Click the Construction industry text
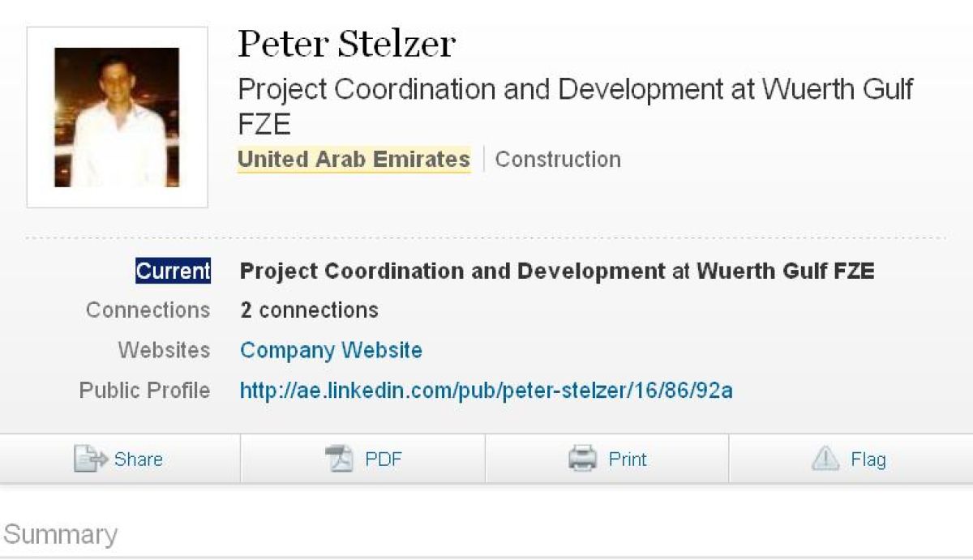This screenshot has height=560, width=973. coord(558,160)
